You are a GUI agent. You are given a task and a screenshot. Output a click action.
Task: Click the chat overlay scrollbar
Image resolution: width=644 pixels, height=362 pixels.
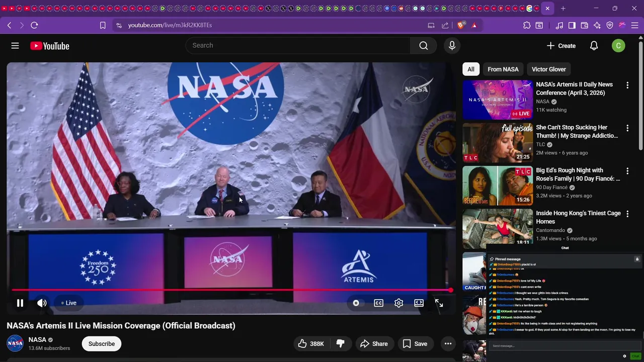click(643, 335)
